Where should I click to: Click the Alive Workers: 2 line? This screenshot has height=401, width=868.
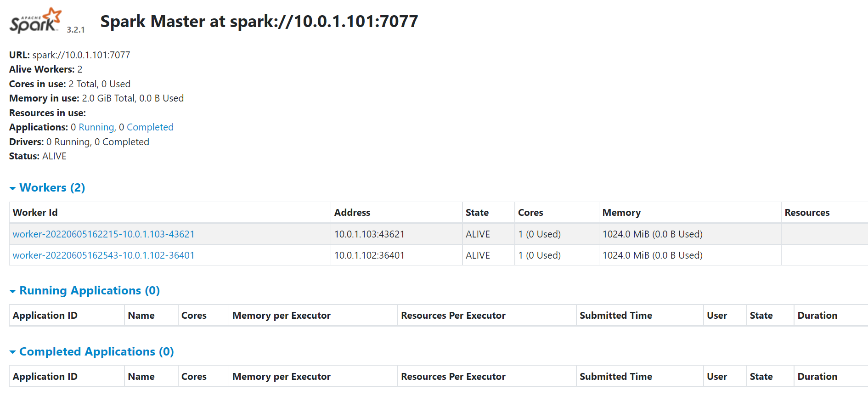(x=46, y=69)
